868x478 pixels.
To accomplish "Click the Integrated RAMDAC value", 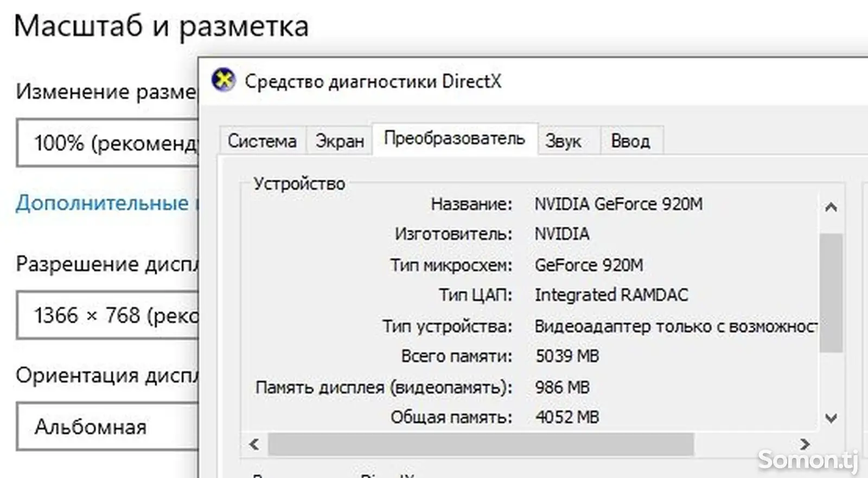I will (x=611, y=295).
